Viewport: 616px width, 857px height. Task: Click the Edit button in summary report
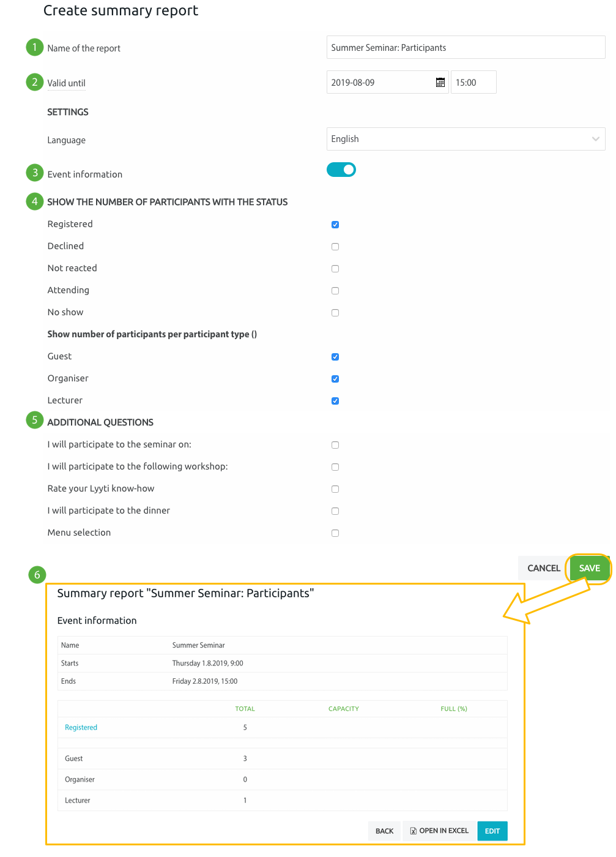coord(492,831)
